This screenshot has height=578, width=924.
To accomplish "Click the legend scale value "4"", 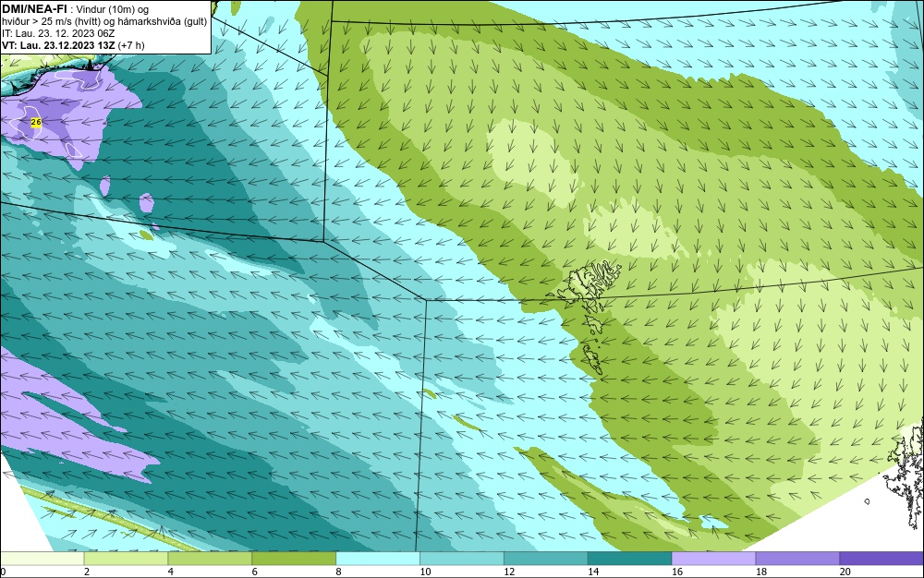I will 171,572.
